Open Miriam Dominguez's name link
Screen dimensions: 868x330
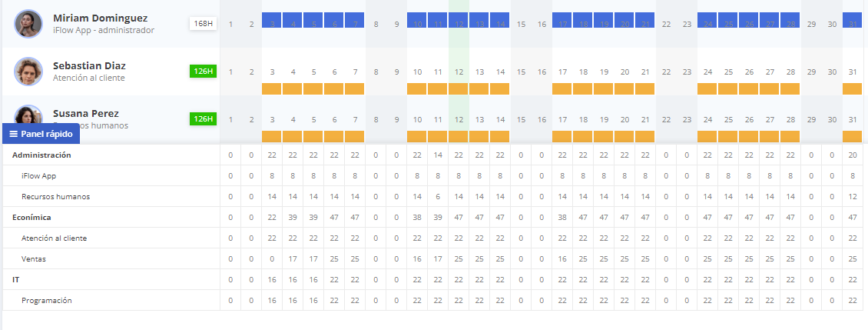tap(100, 18)
